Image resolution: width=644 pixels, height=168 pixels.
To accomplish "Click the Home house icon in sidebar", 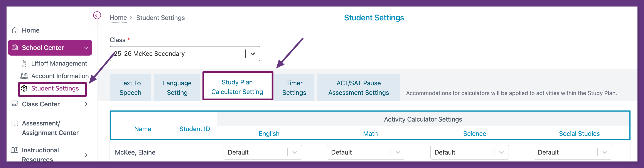I will coord(15,30).
